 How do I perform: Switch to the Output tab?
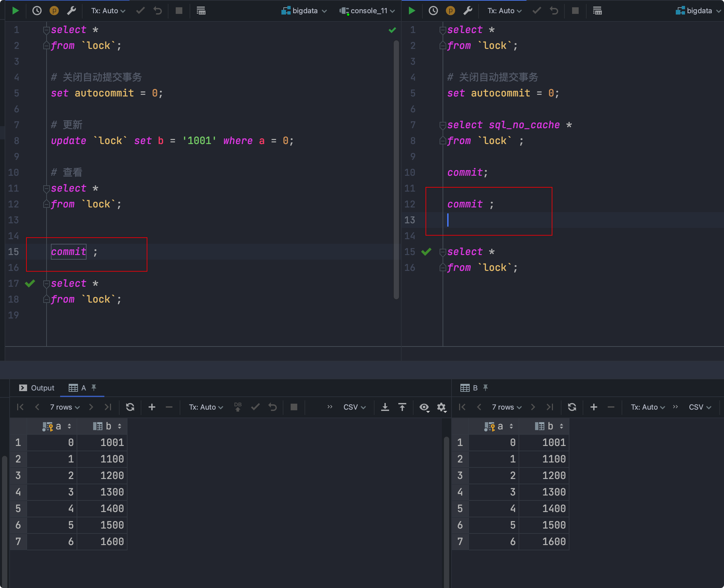(x=37, y=388)
